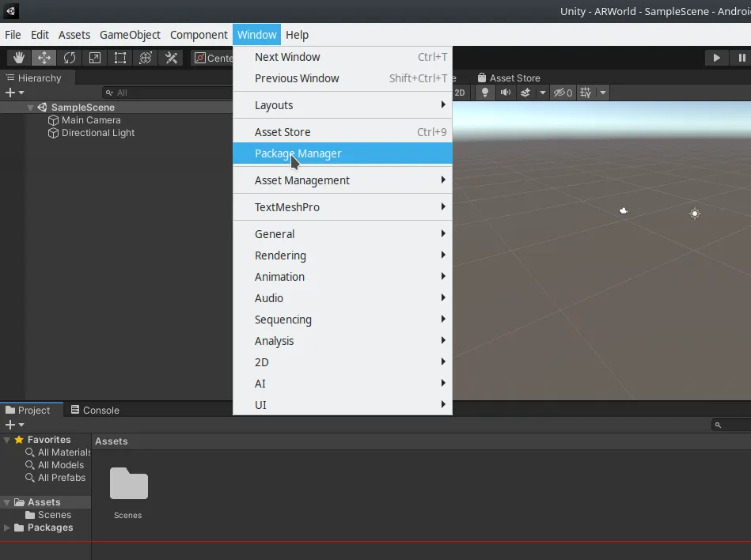The image size is (751, 560).
Task: Focus the Hierarchy search field
Action: point(168,93)
